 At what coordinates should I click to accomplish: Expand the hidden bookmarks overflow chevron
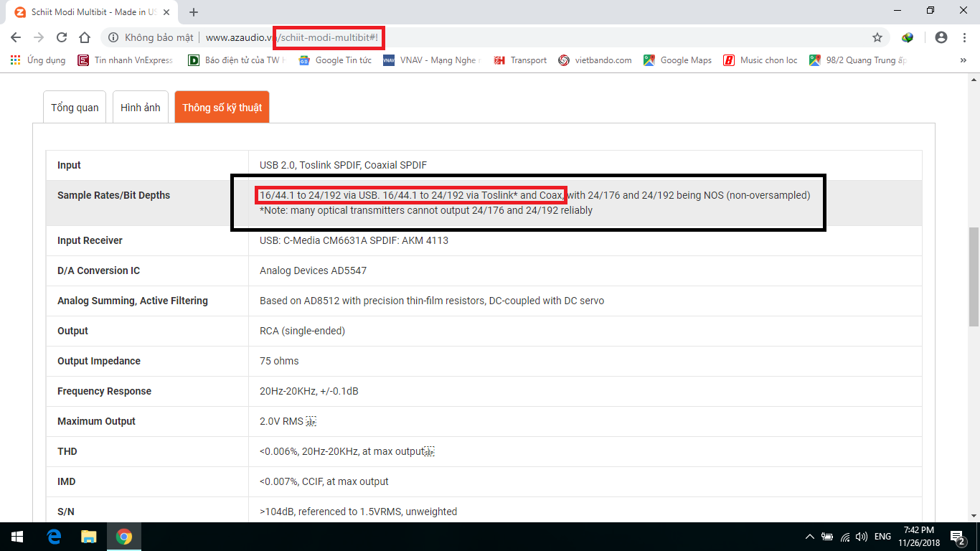click(963, 60)
